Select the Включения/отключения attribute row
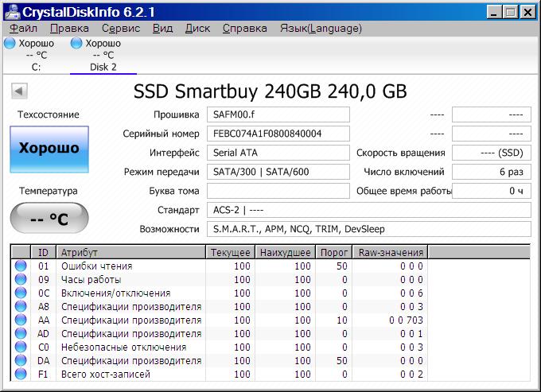 220,293
